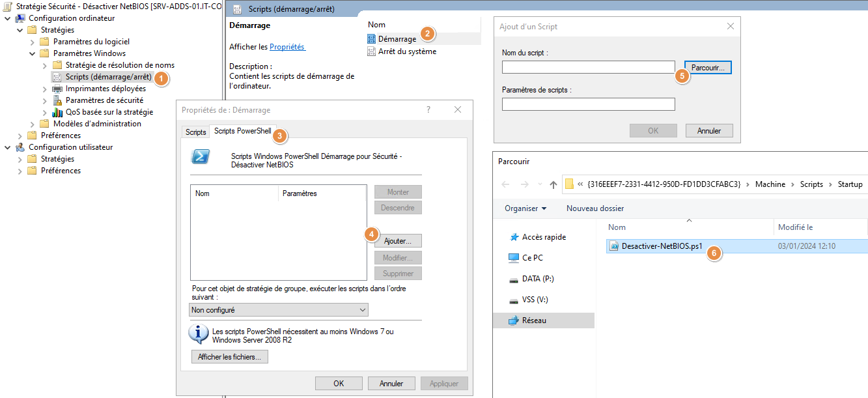Click the Paramètres de sécurité icon
This screenshot has height=398, width=868.
coord(57,100)
